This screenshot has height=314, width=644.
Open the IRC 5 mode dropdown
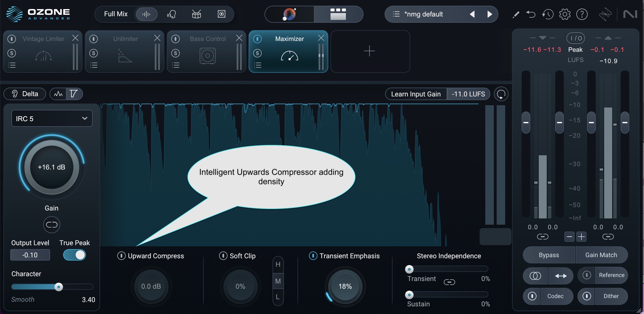pos(52,119)
